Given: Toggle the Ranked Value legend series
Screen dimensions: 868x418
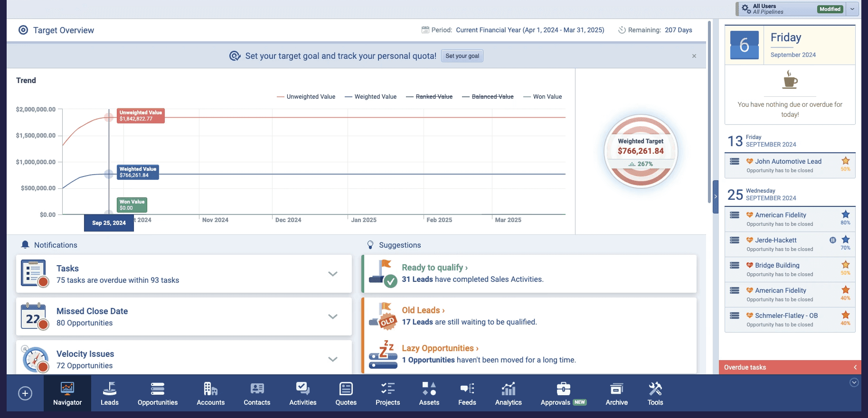Looking at the screenshot, I should click(x=429, y=96).
